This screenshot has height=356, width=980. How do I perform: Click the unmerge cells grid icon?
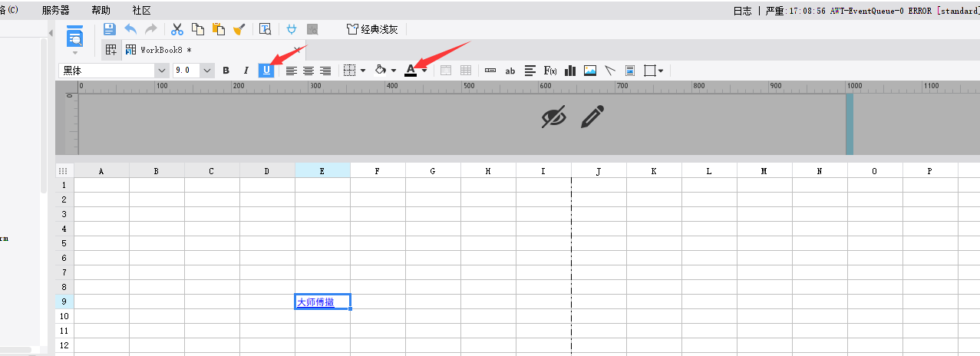pos(466,71)
